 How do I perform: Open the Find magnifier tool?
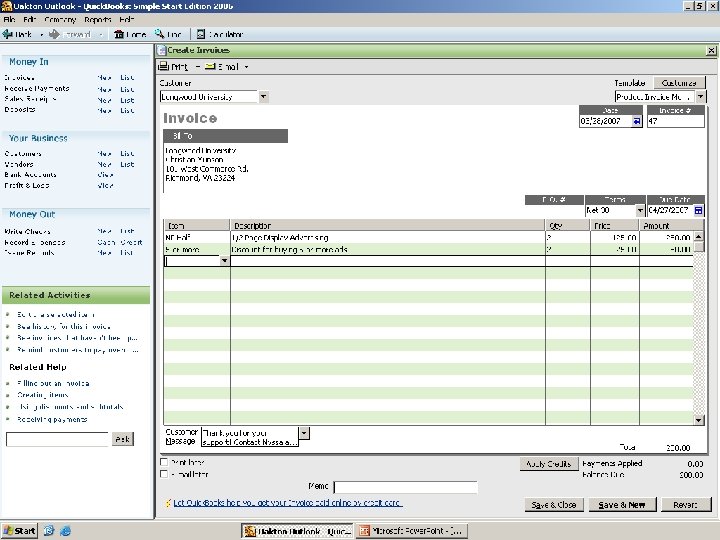tap(159, 34)
